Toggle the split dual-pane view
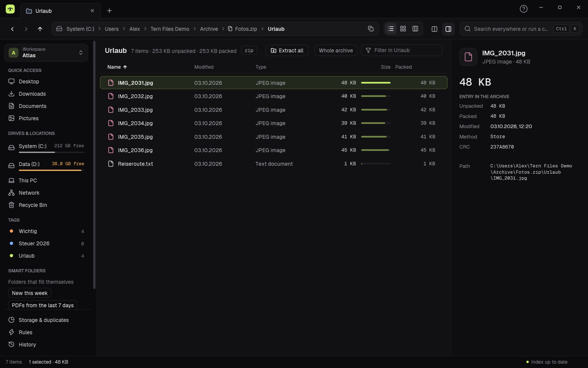This screenshot has height=368, width=588. tap(434, 29)
